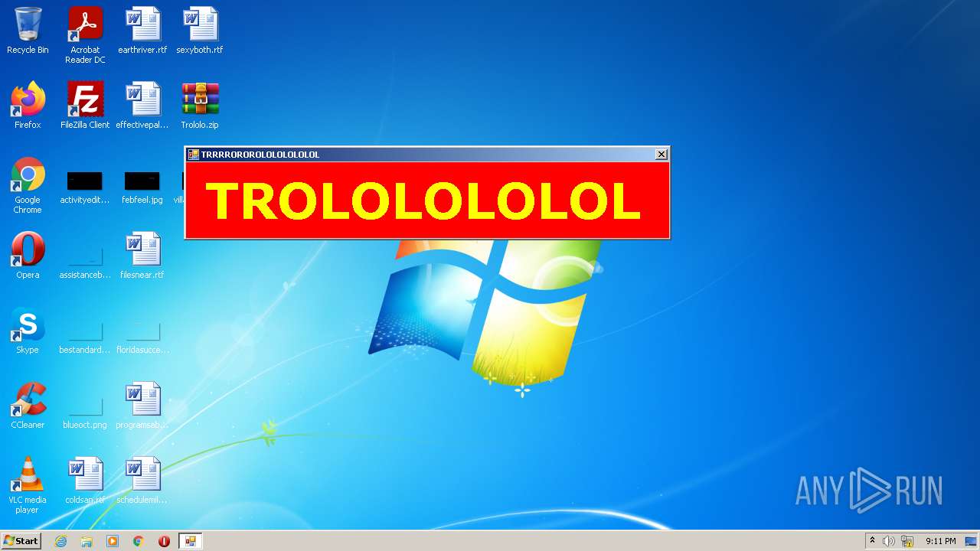Open Windows Explorer from taskbar
This screenshot has height=551, width=980.
(87, 541)
